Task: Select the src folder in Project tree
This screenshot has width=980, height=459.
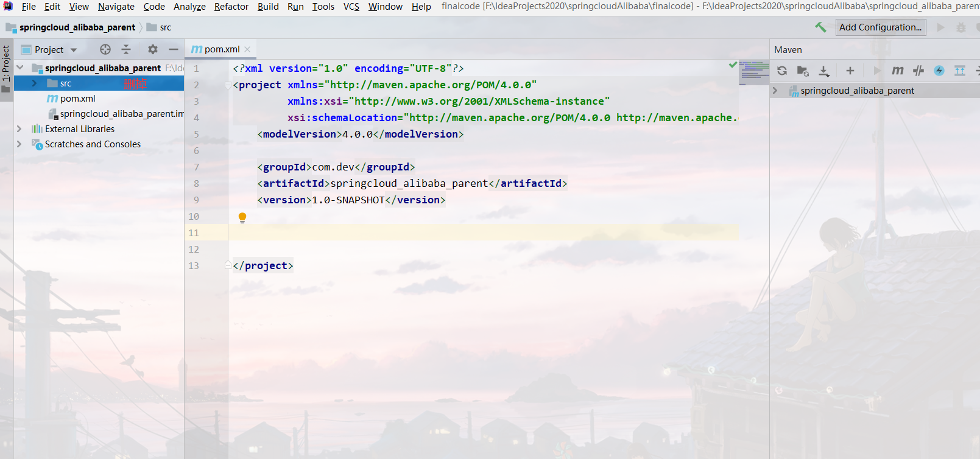Action: click(99, 83)
